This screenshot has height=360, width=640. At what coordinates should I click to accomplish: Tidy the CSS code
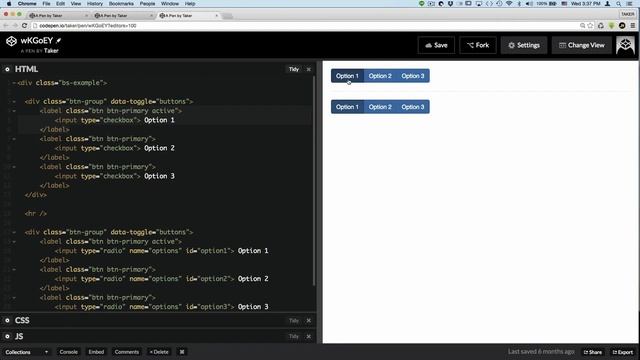(x=294, y=320)
